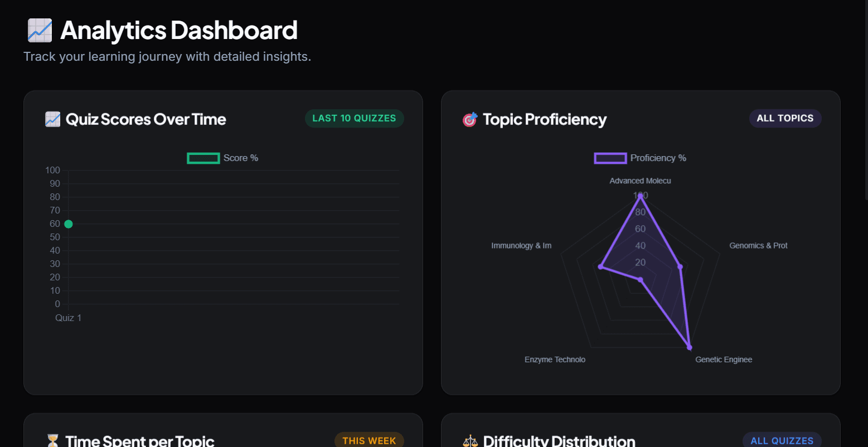Click the chart emoji beside Analytics Dashboard
The width and height of the screenshot is (868, 447).
point(40,30)
